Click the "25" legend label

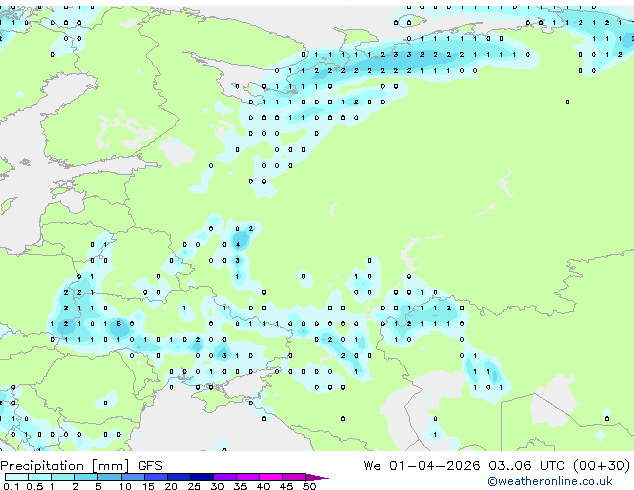tap(194, 486)
